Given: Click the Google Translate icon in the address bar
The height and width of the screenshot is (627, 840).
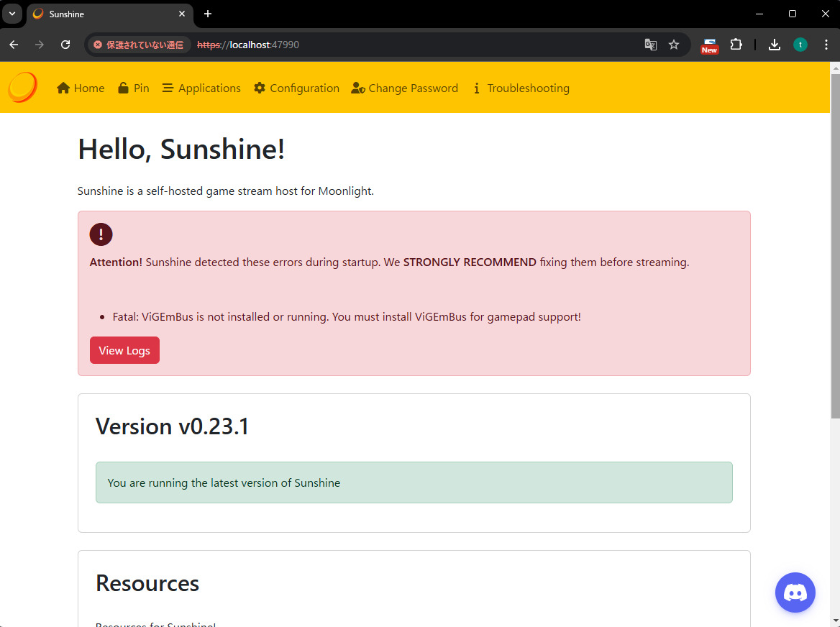Looking at the screenshot, I should pyautogui.click(x=650, y=45).
